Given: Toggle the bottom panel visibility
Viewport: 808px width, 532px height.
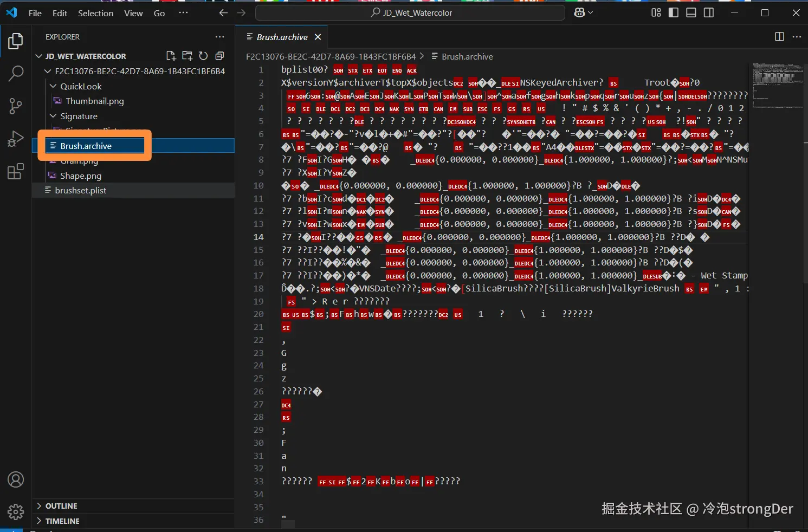Looking at the screenshot, I should tap(691, 12).
